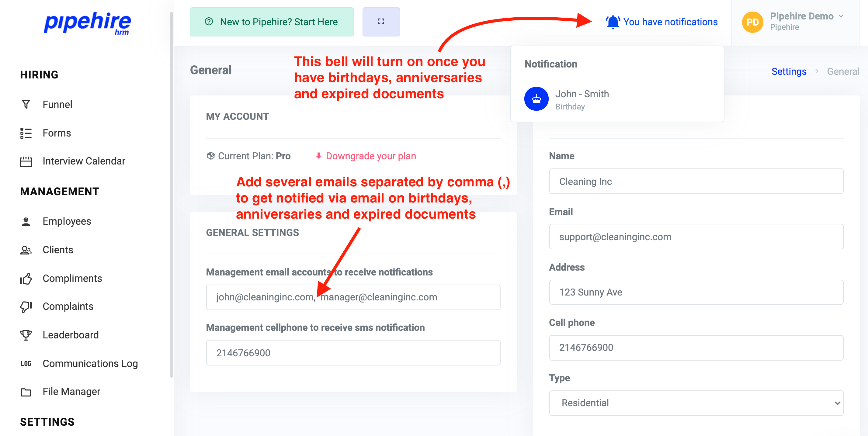The height and width of the screenshot is (436, 868).
Task: Click the Communications Log icon
Action: [26, 363]
